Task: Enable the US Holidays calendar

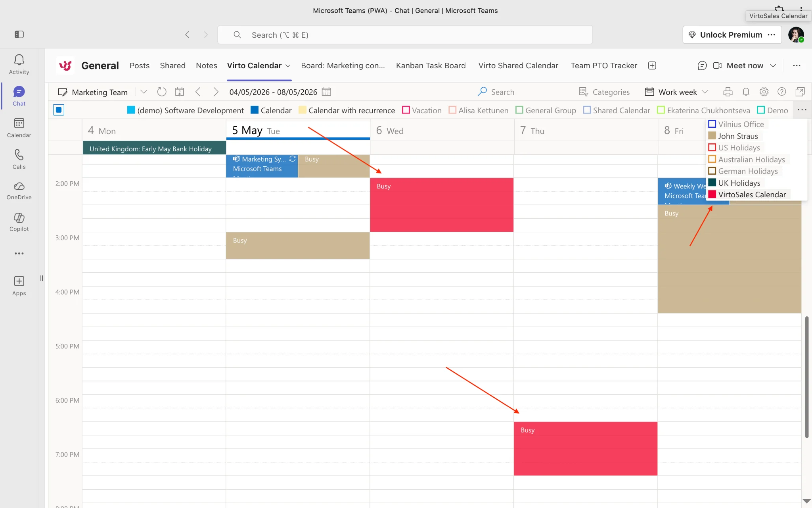Action: (712, 148)
